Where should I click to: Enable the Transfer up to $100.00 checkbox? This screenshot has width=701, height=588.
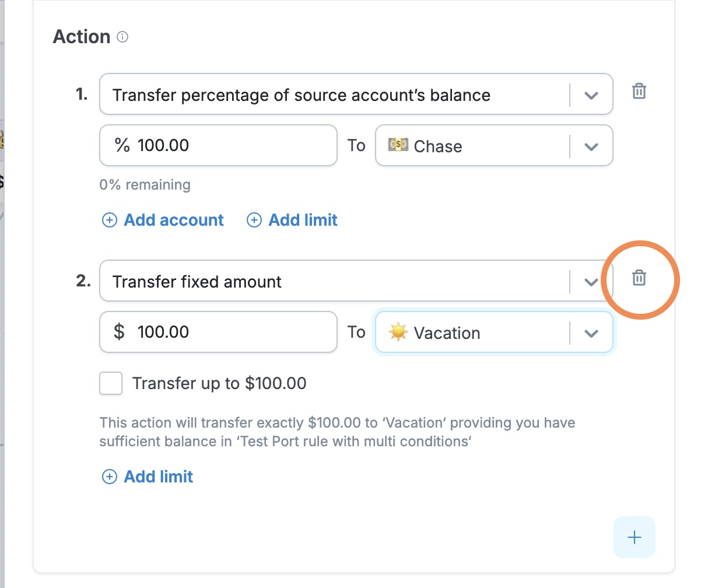(111, 383)
